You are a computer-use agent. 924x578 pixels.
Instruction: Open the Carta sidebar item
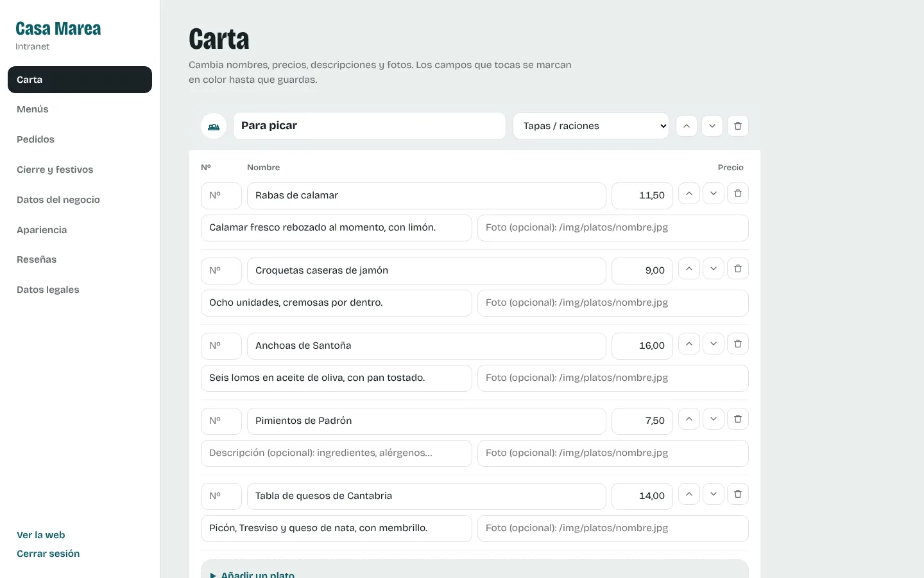coord(80,80)
